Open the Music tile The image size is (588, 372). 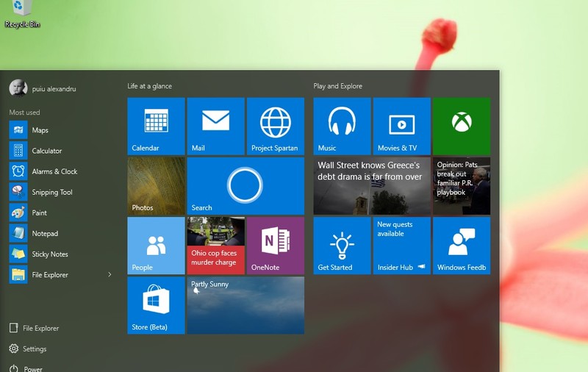pos(342,126)
